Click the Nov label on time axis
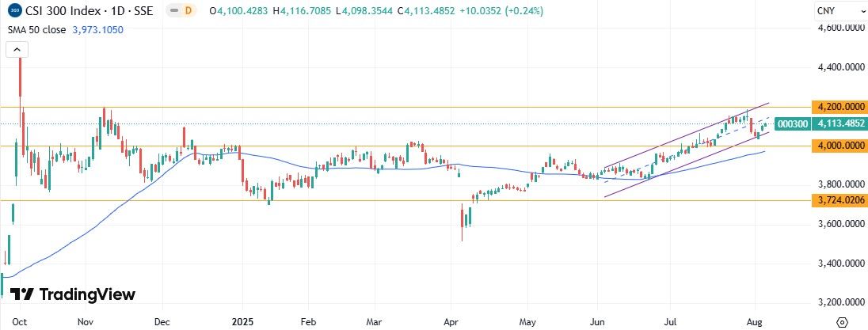Image resolution: width=868 pixels, height=330 pixels. click(88, 322)
